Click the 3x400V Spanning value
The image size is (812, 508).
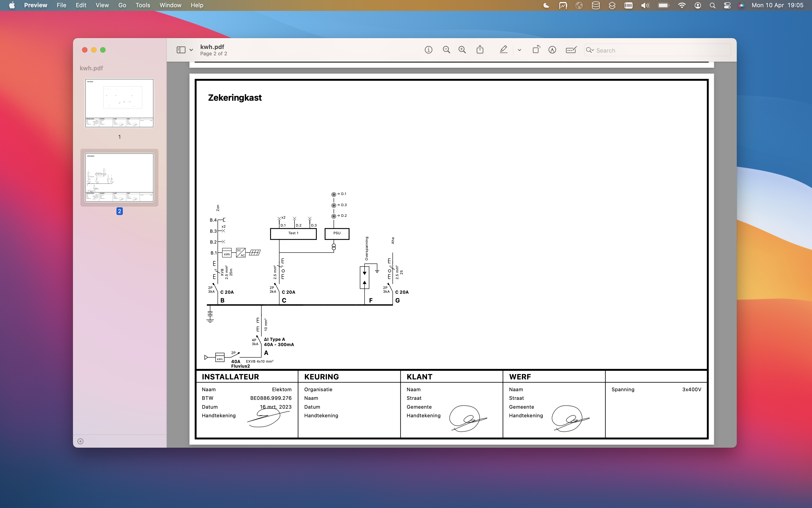[691, 389]
